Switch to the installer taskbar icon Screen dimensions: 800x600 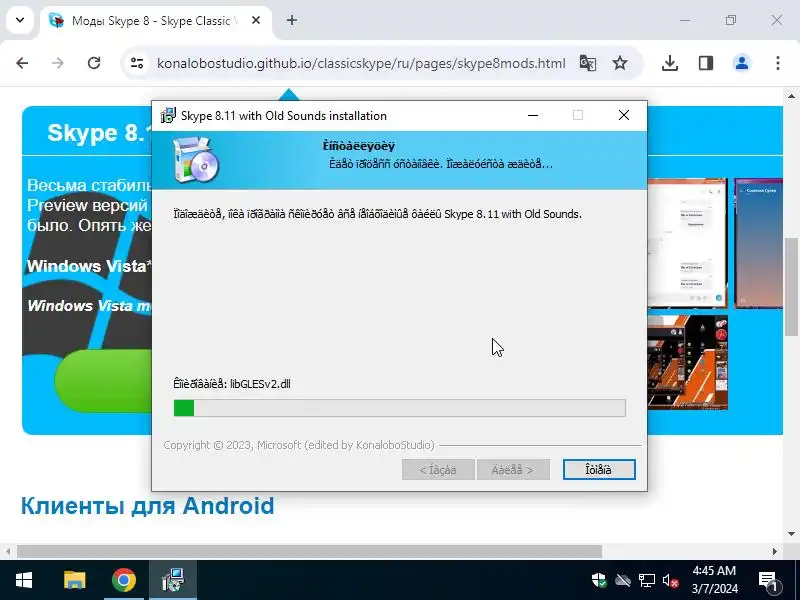pyautogui.click(x=173, y=580)
